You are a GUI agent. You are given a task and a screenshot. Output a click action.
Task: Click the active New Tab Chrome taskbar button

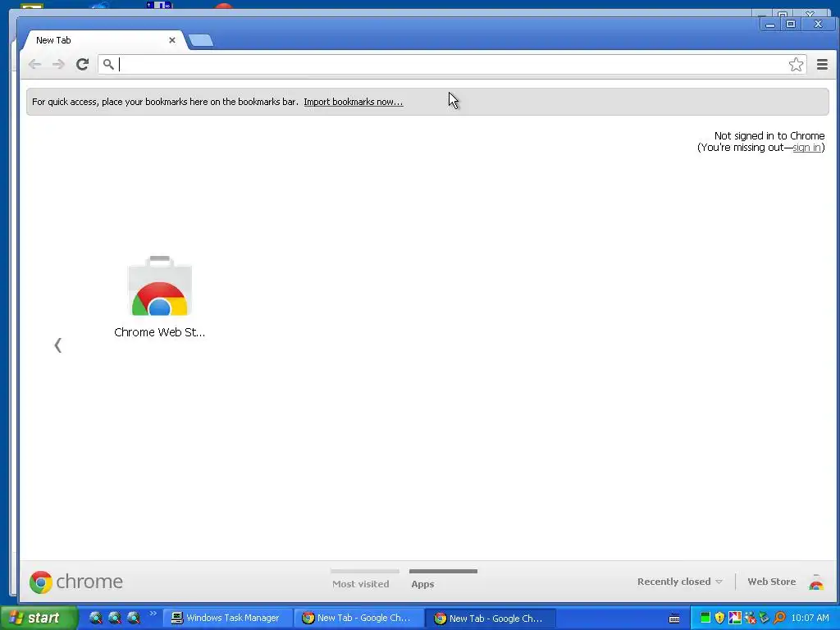(x=491, y=619)
